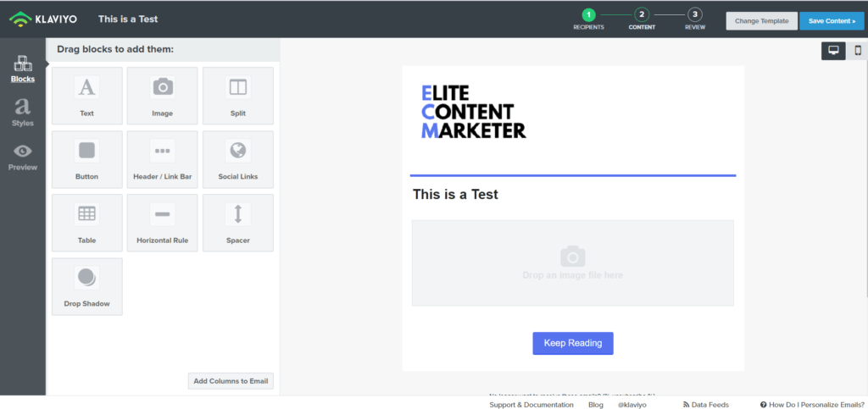The image size is (868, 409).
Task: Select the Drop Shadow block
Action: pyautogui.click(x=87, y=286)
